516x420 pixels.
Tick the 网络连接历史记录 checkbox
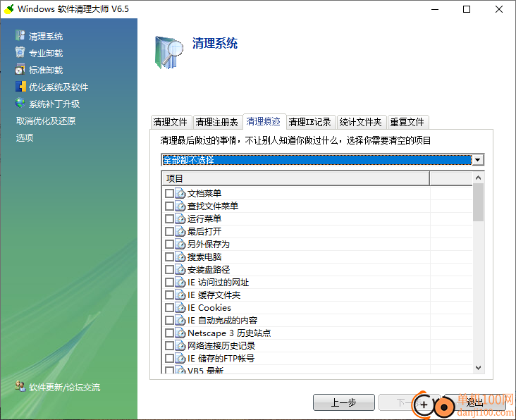tap(169, 346)
